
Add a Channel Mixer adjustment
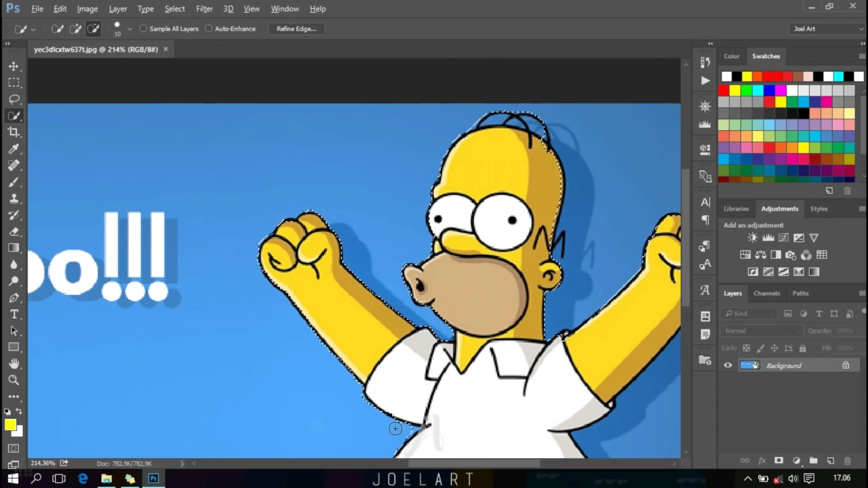click(x=806, y=255)
